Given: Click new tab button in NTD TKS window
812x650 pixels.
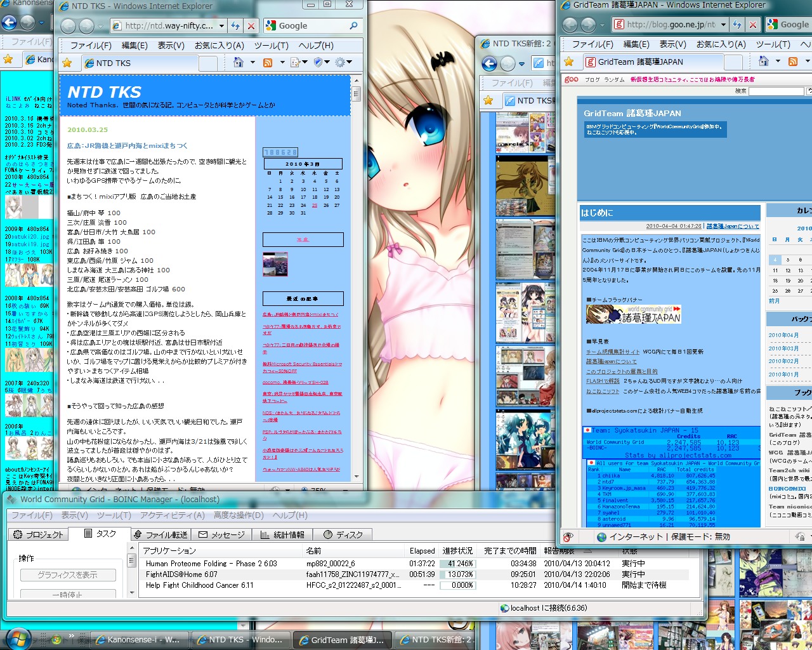Looking at the screenshot, I should tap(208, 63).
